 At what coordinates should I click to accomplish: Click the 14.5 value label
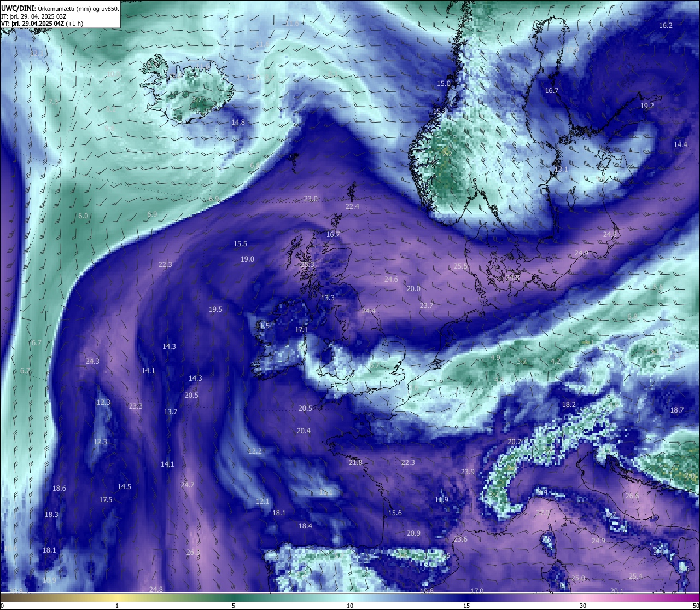point(124,486)
